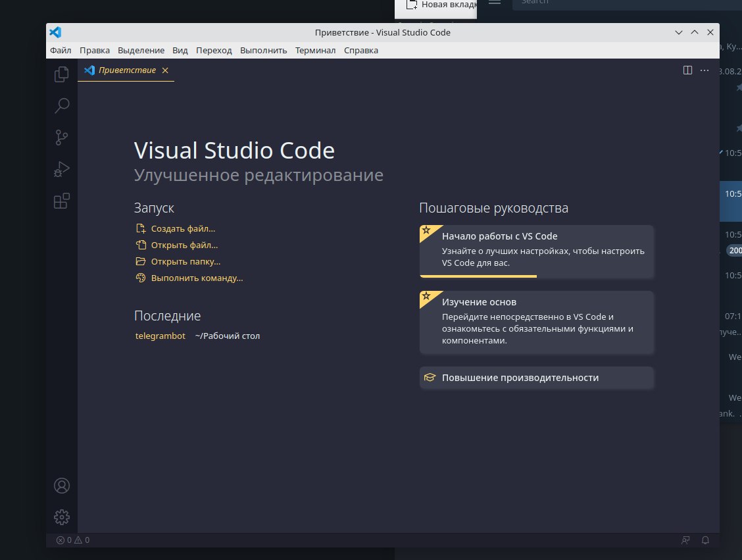742x560 pixels.
Task: Open the Explorer view in the activity bar
Action: pyautogui.click(x=62, y=74)
